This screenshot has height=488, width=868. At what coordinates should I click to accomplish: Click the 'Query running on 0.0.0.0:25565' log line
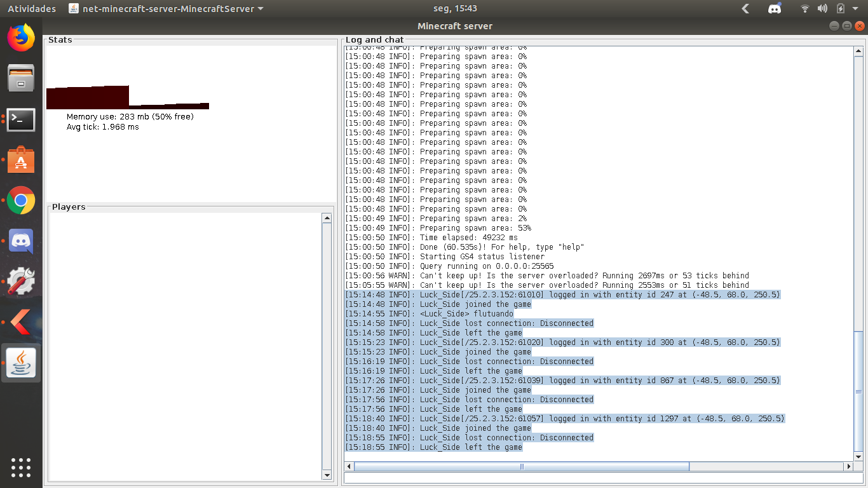[449, 266]
